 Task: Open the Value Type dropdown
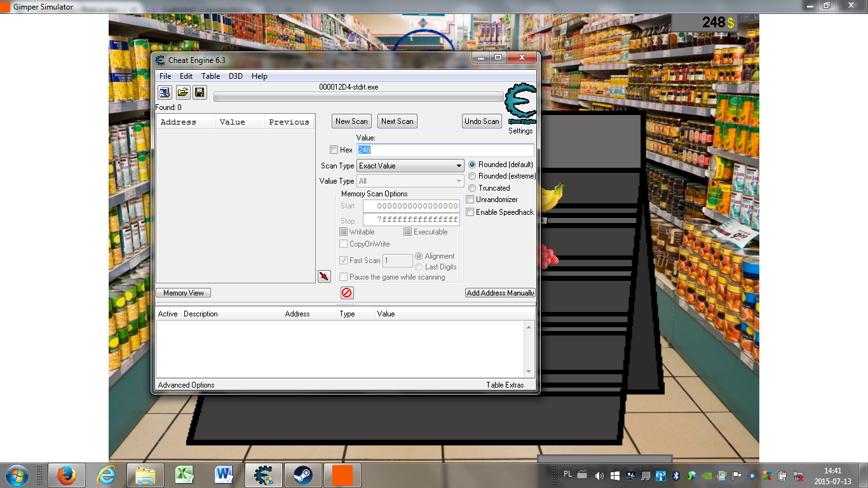coord(410,181)
